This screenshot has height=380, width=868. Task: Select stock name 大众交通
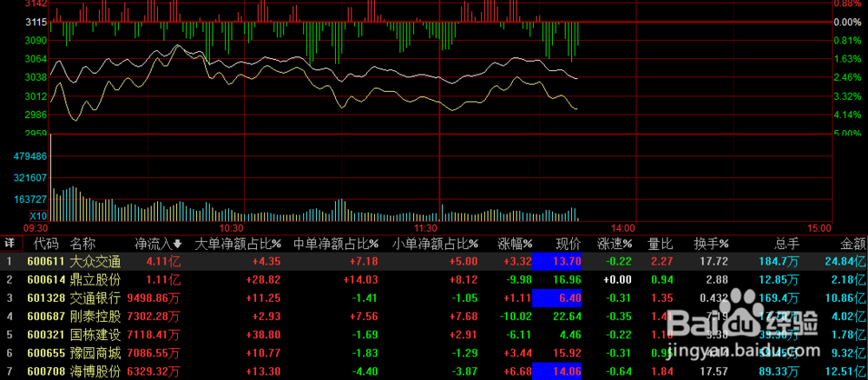click(x=95, y=262)
